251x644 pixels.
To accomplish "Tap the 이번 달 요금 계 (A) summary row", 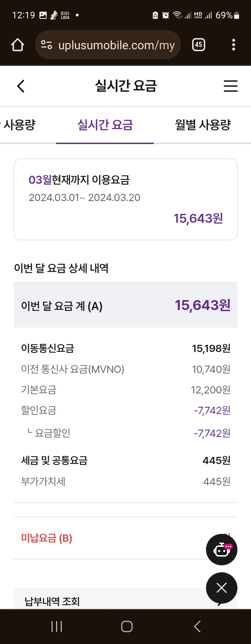I will coord(125,305).
